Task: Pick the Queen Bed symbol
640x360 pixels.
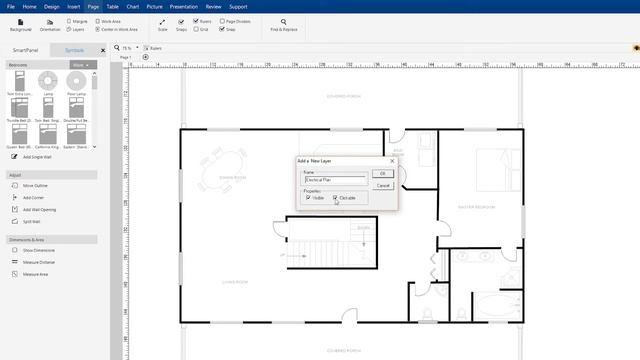Action: [x=20, y=136]
